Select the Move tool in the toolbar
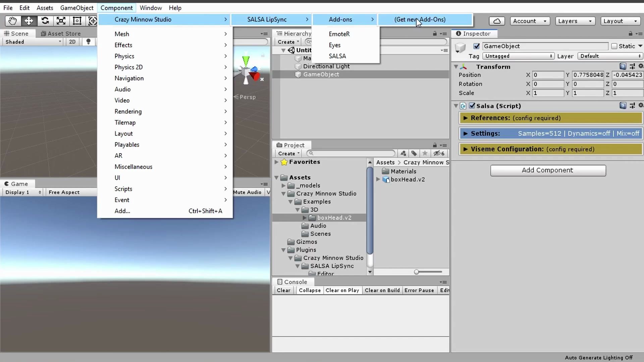 (x=29, y=21)
